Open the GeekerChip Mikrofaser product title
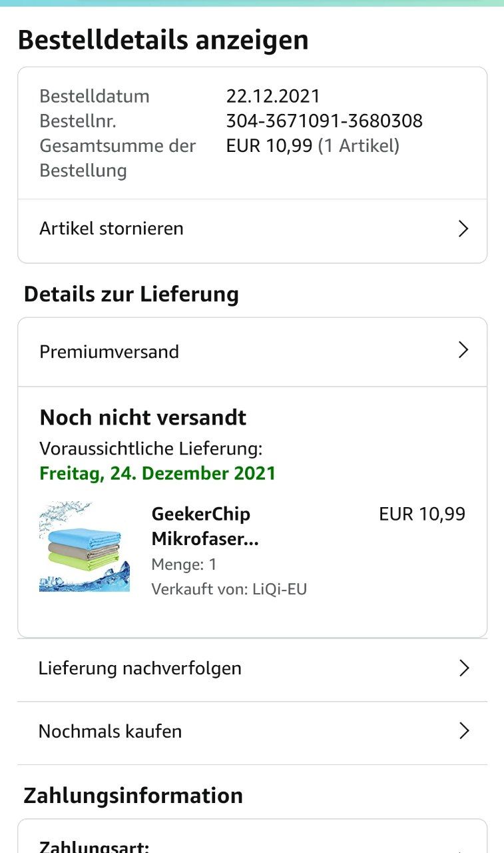Image resolution: width=504 pixels, height=853 pixels. coord(204,526)
